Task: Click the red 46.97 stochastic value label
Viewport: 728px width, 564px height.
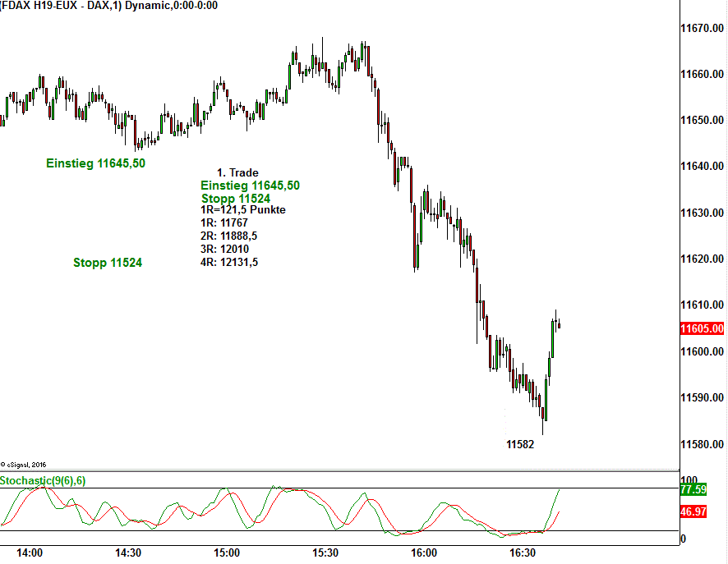Action: click(694, 511)
